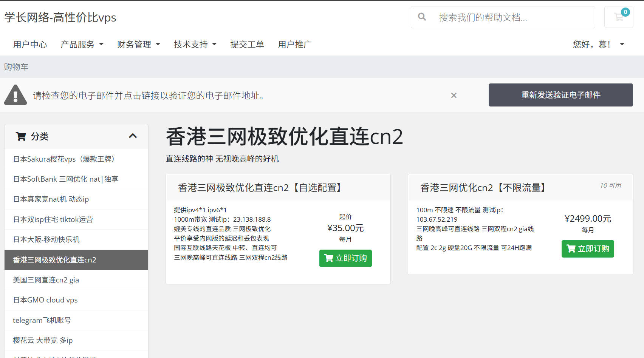Go to 用户中心 page
Viewport: 644px width, 358px height.
pos(30,45)
